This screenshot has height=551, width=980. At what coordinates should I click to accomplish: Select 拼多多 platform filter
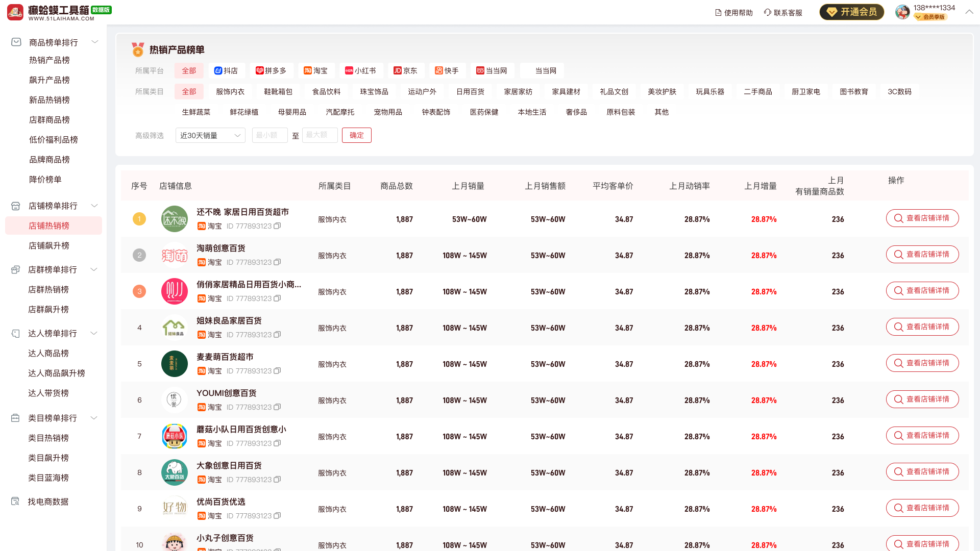tap(271, 71)
